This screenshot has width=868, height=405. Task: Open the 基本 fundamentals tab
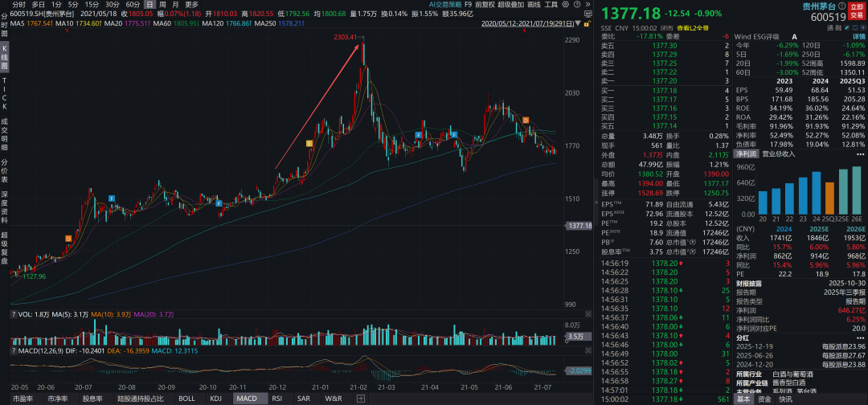(744, 399)
